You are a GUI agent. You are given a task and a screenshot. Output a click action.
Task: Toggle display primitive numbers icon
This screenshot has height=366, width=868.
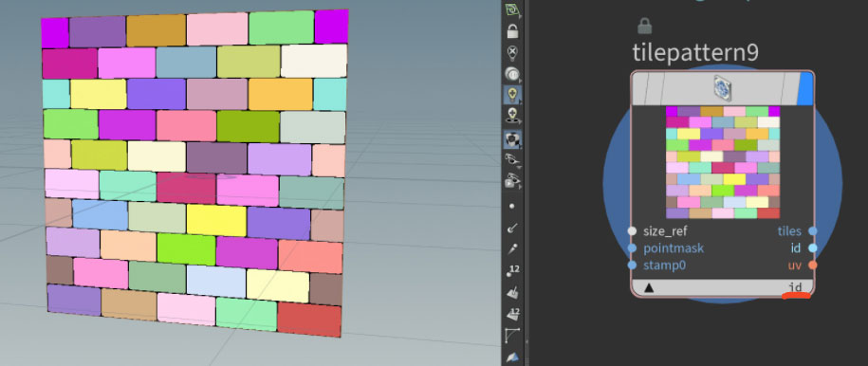[x=512, y=314]
